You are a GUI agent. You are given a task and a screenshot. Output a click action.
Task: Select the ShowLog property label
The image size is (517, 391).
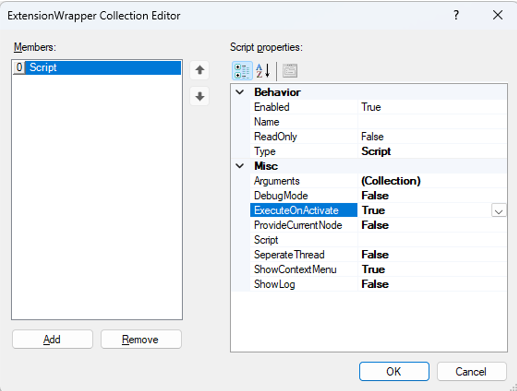pyautogui.click(x=275, y=284)
